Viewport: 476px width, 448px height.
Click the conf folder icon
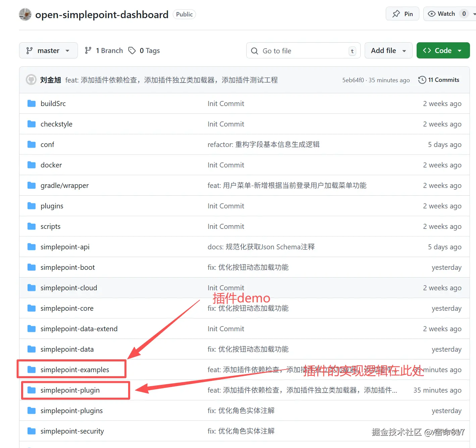(x=32, y=144)
